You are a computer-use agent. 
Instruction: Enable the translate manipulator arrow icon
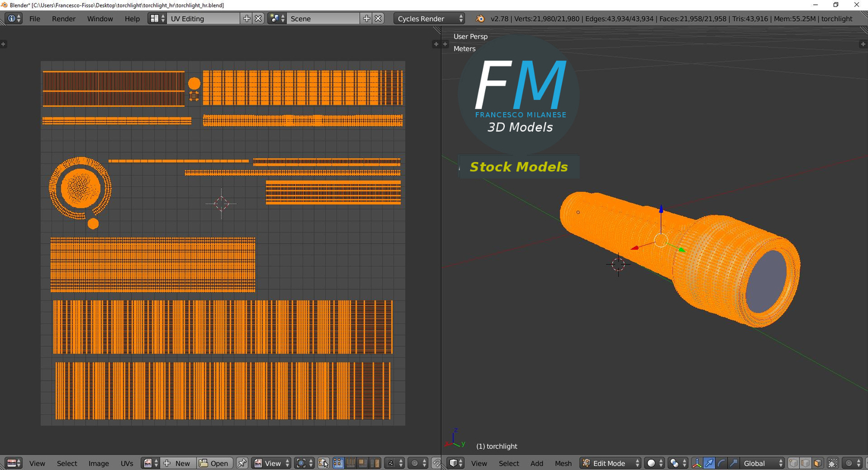(x=709, y=464)
